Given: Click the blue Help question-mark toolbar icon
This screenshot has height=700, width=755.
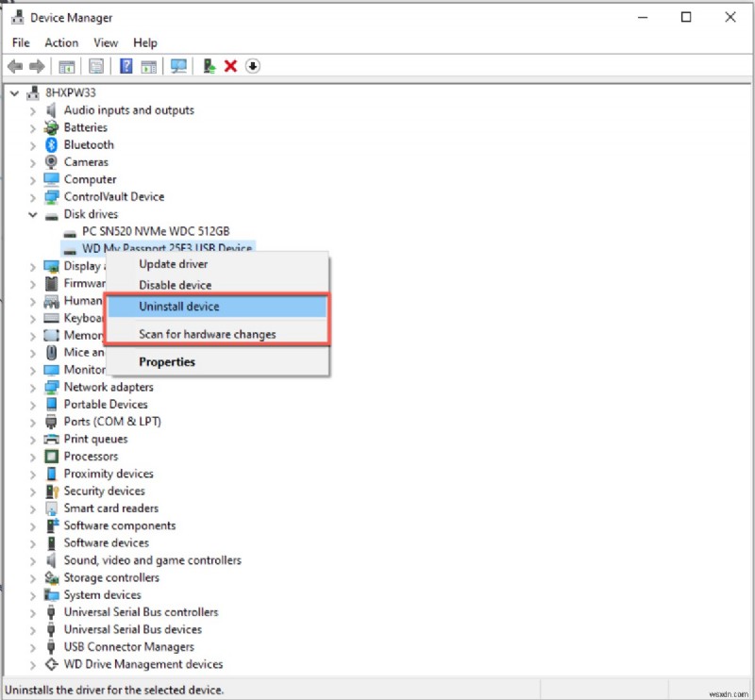Looking at the screenshot, I should (x=126, y=66).
